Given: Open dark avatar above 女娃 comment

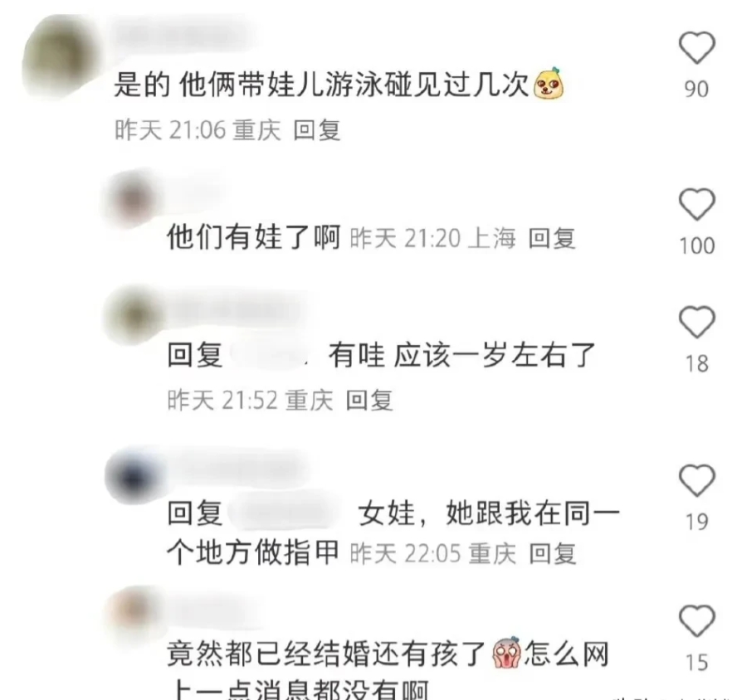Looking at the screenshot, I should [x=134, y=478].
